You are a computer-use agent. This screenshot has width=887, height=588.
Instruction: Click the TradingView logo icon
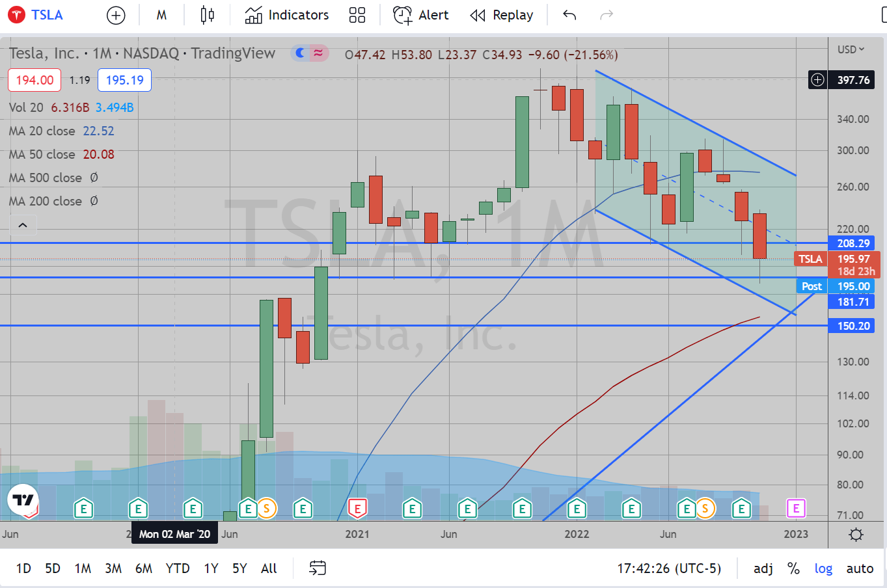click(23, 500)
